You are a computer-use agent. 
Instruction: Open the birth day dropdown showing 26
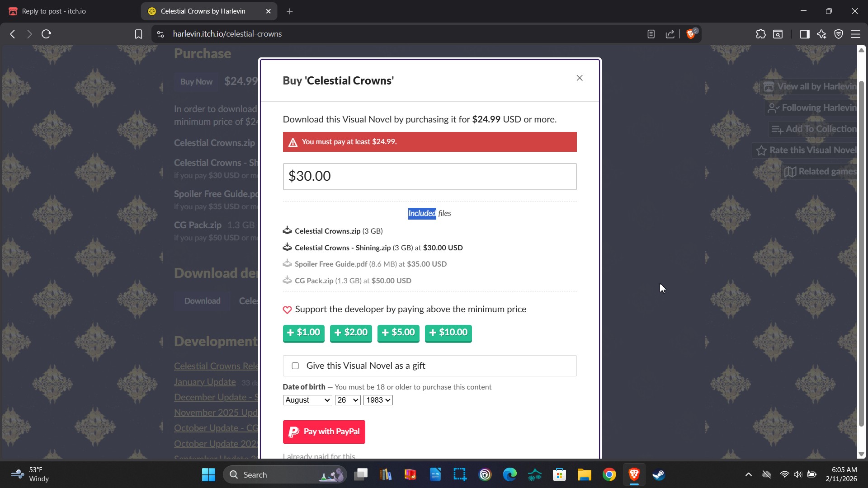tap(347, 400)
